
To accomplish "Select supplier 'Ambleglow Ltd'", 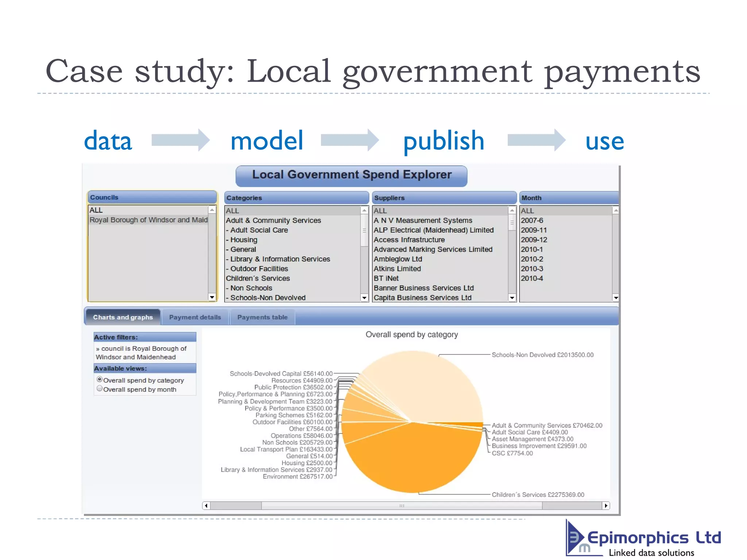I will (x=441, y=259).
